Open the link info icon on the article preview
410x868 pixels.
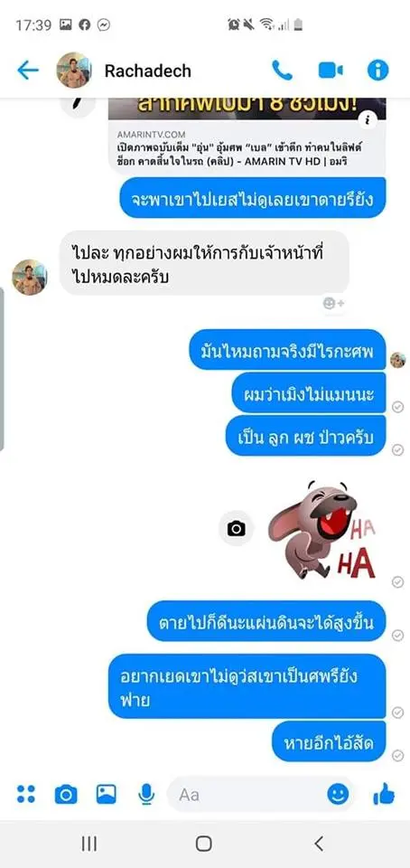(x=367, y=120)
